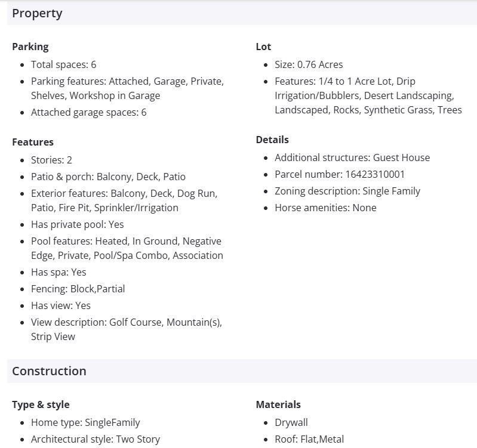The height and width of the screenshot is (448, 477).
Task: Click the Features subsection heading
Action: [33, 142]
